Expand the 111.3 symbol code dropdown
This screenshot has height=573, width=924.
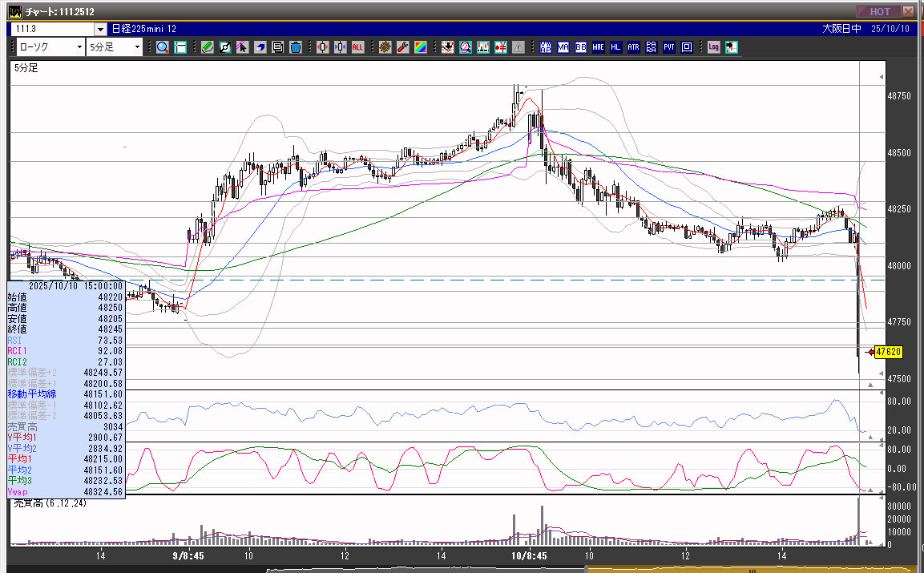pos(100,29)
